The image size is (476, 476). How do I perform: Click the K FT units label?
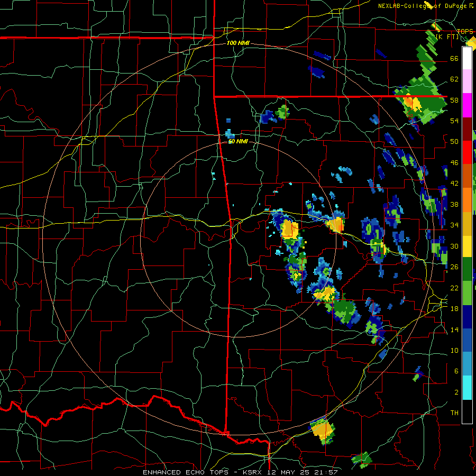pyautogui.click(x=447, y=37)
